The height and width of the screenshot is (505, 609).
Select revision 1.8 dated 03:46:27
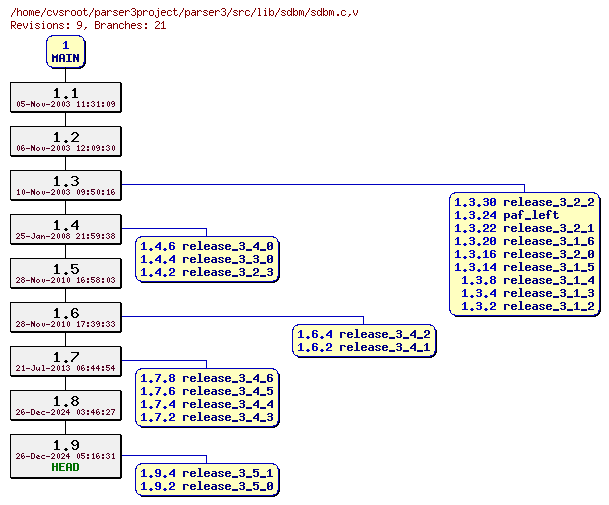[66, 406]
